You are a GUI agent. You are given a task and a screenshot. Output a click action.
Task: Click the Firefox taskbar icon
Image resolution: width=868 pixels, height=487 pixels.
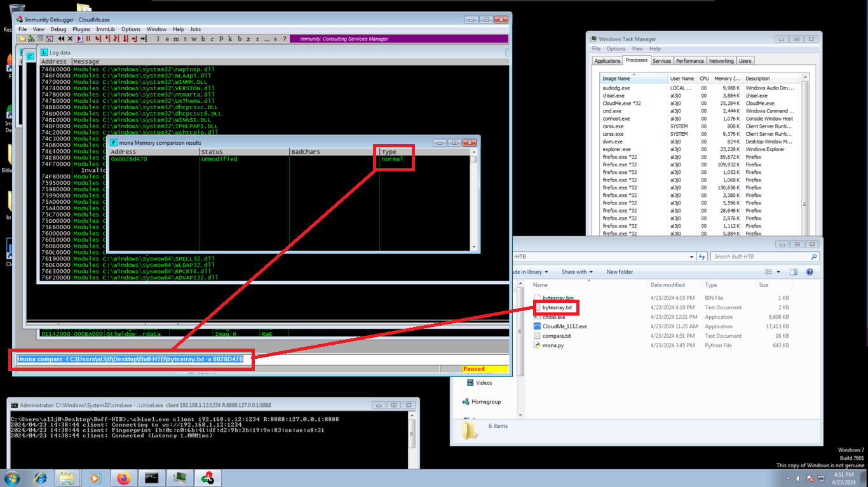coord(123,478)
